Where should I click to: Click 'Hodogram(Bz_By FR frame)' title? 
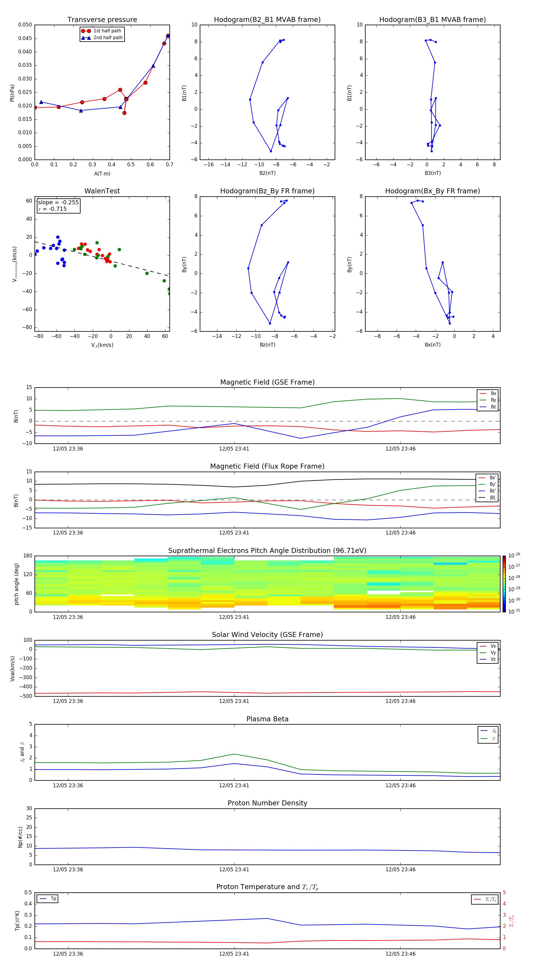[267, 191]
